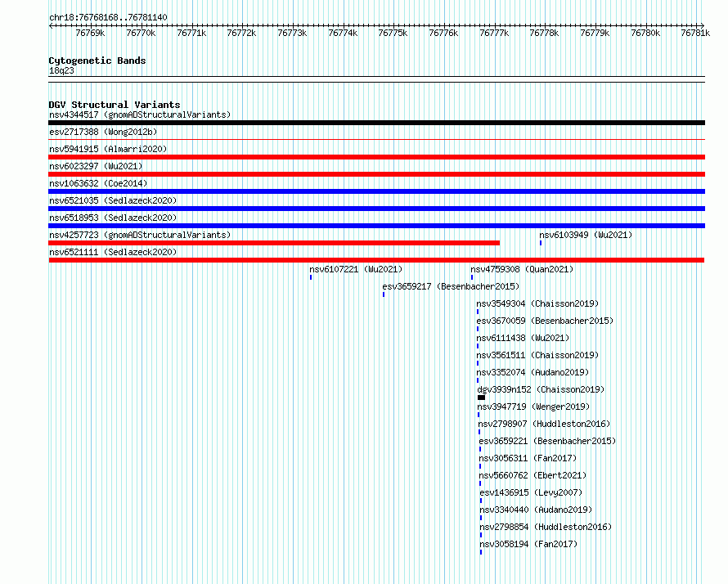
Task: Click the 76779k ruler tick label
Action: coord(595,33)
